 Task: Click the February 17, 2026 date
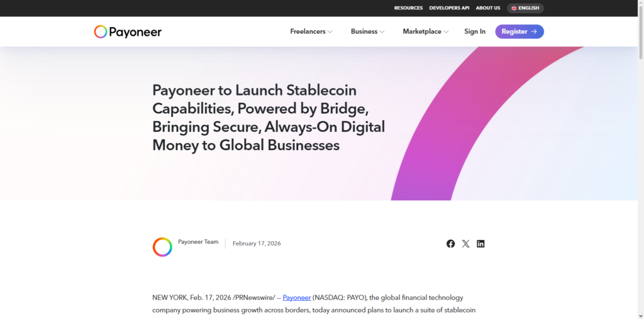point(257,244)
